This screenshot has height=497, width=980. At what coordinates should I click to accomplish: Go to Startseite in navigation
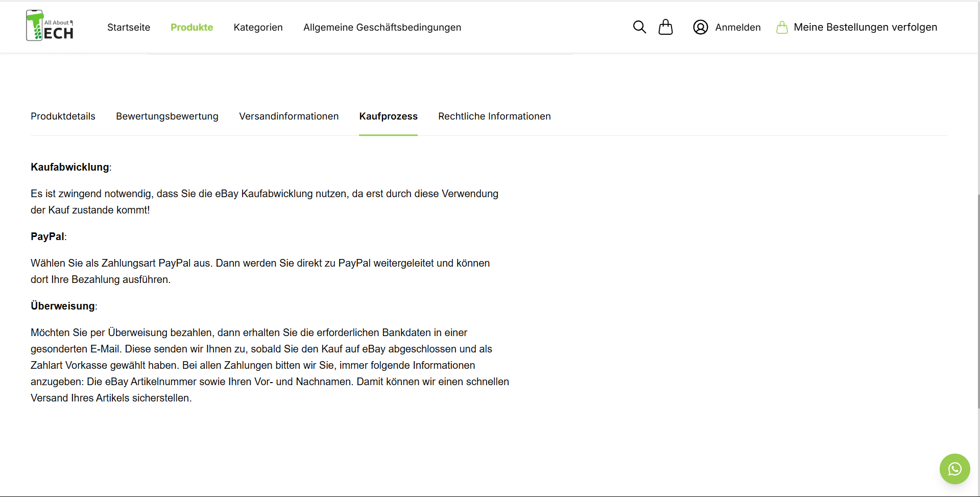pyautogui.click(x=129, y=27)
